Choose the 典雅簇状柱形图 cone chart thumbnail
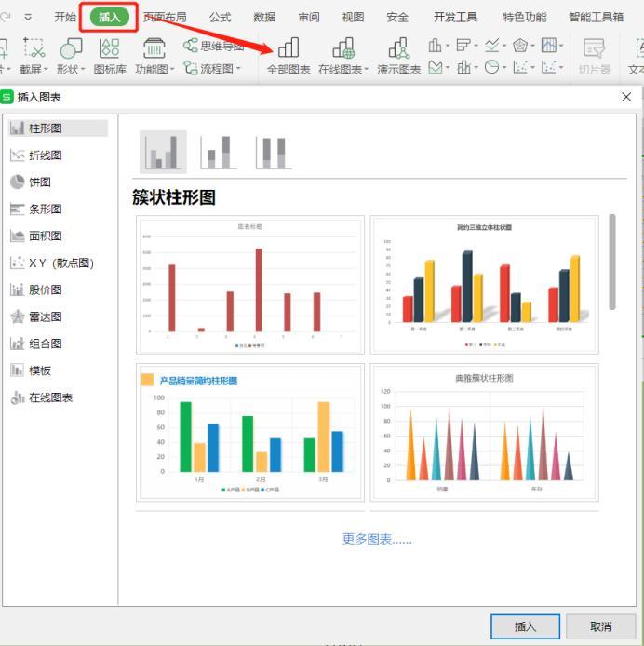The width and height of the screenshot is (644, 646). pos(484,432)
